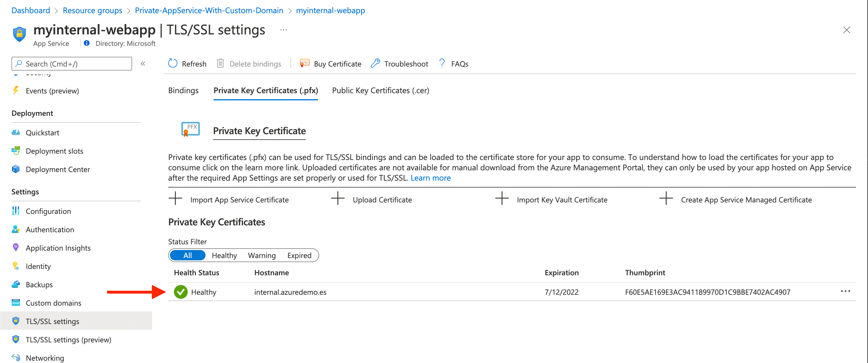The width and height of the screenshot is (868, 363).
Task: Open the ellipsis menu next to page title
Action: coord(283,30)
